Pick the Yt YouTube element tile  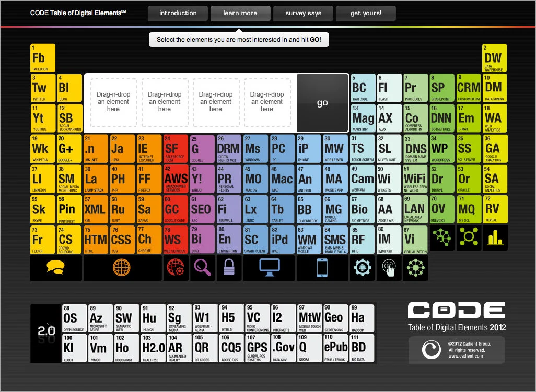43,118
